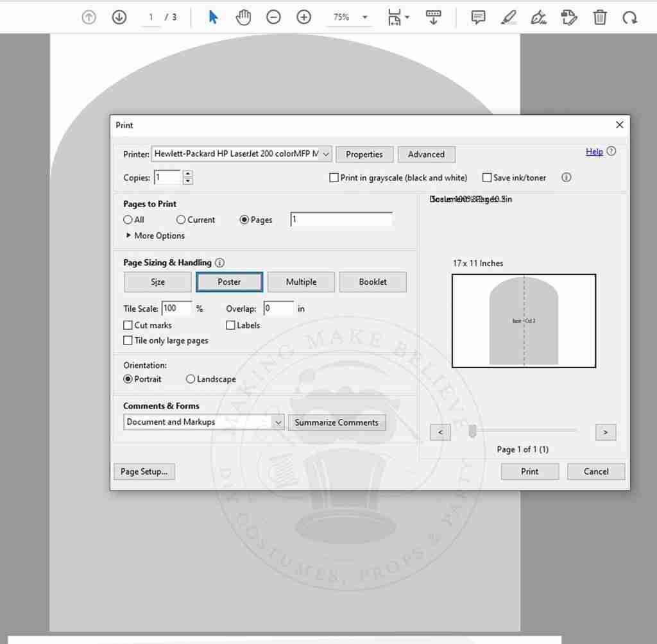This screenshot has height=644, width=657.
Task: Click the trash delete icon
Action: tap(599, 17)
